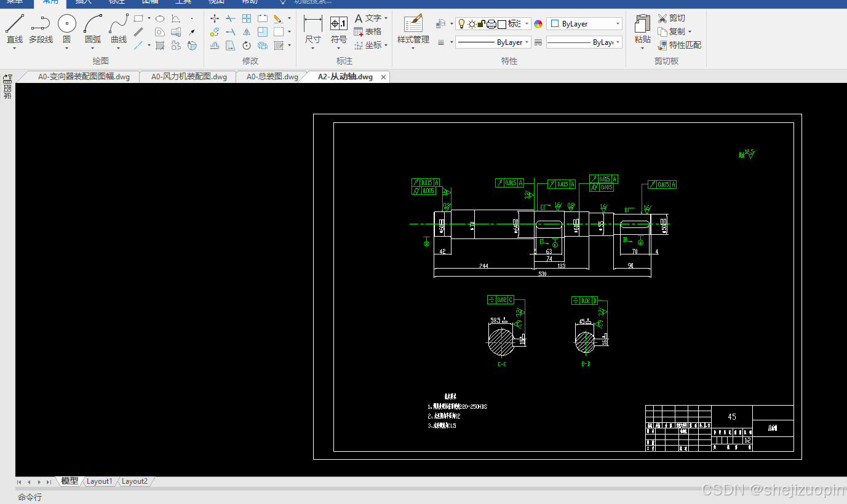Image resolution: width=847 pixels, height=504 pixels.
Task: Switch to A0-变向器装配图图幅.dwg tab
Action: pyautogui.click(x=84, y=77)
